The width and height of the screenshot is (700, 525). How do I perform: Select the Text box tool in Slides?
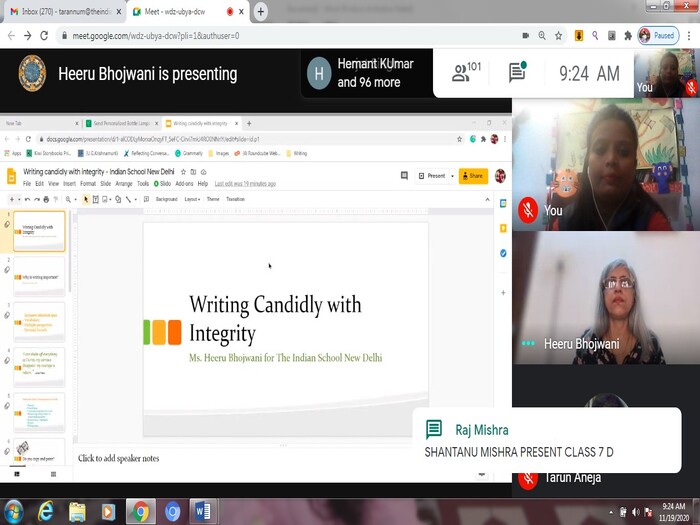(x=96, y=200)
